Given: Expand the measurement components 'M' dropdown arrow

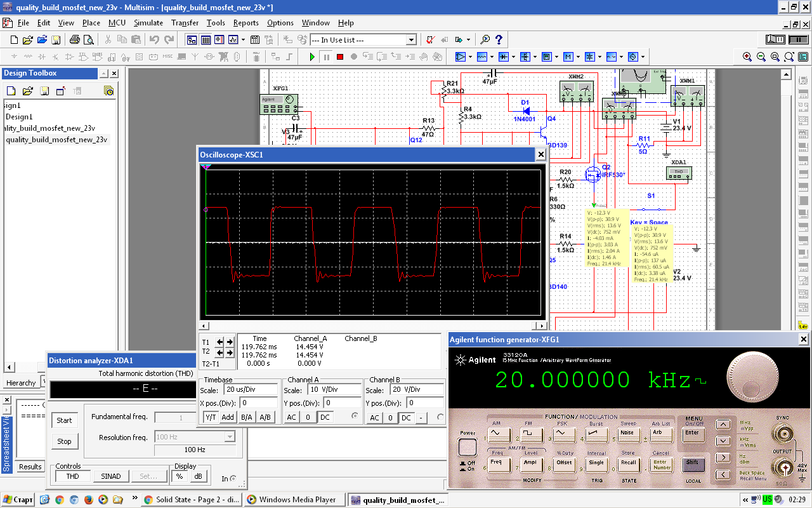Looking at the screenshot, I should (x=578, y=57).
